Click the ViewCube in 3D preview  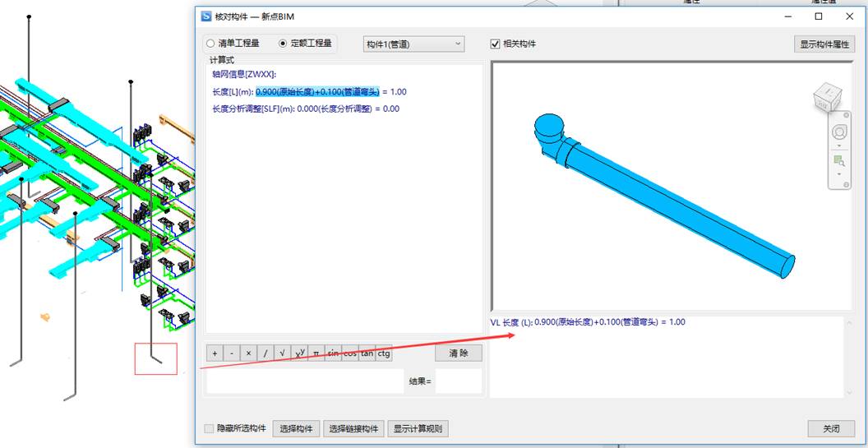826,99
